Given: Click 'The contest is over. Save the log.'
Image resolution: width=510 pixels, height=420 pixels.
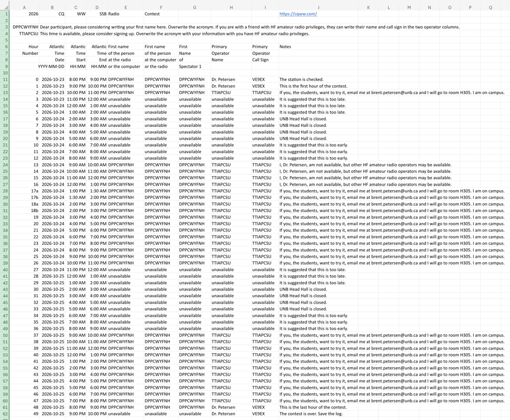Looking at the screenshot, I should pos(311,414).
